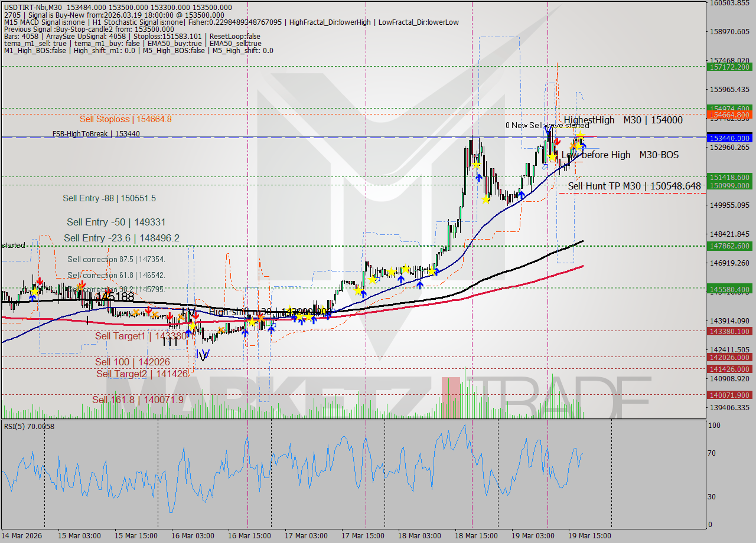Click the orange X marker near Low before High
The height and width of the screenshot is (543, 756).
tap(573, 146)
